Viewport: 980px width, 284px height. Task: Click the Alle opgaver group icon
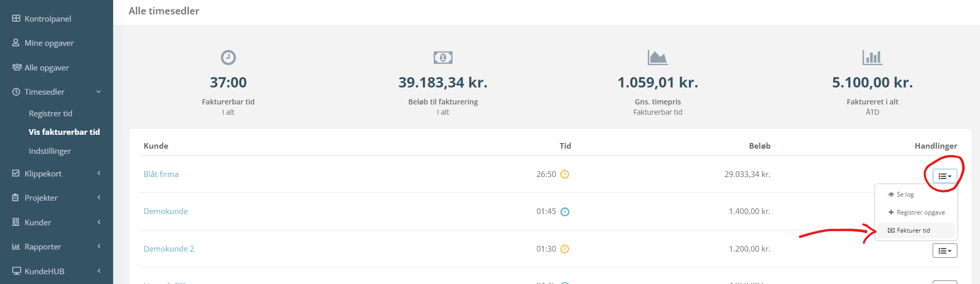(x=17, y=67)
